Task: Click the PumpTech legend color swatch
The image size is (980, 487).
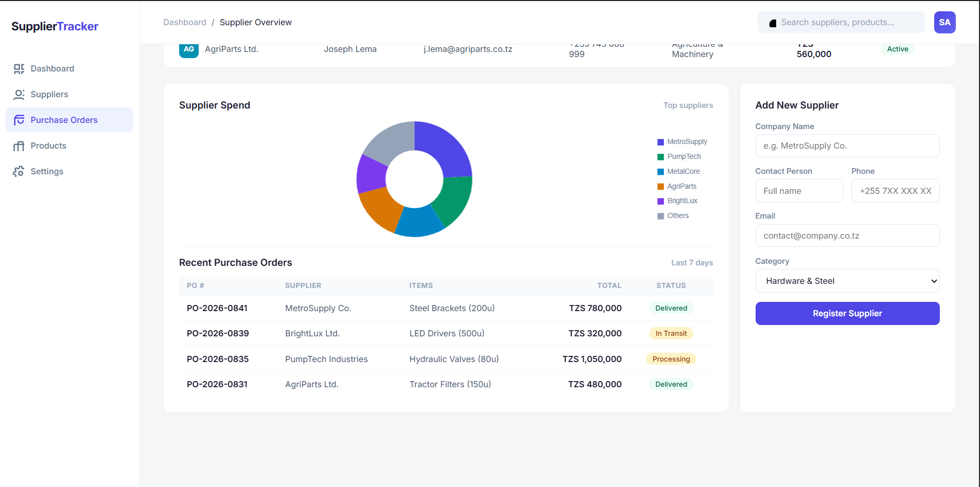Action: [660, 157]
